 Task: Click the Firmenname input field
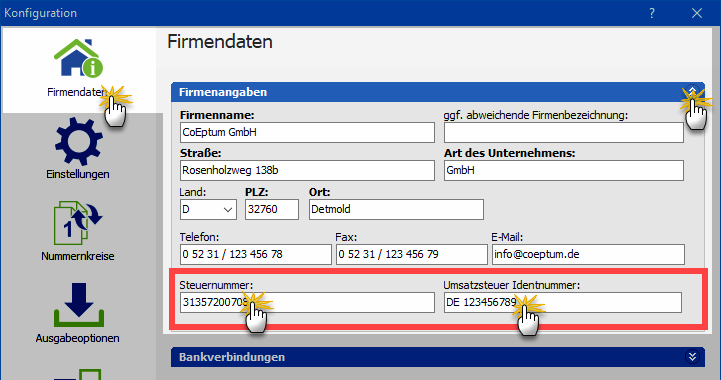coord(307,132)
